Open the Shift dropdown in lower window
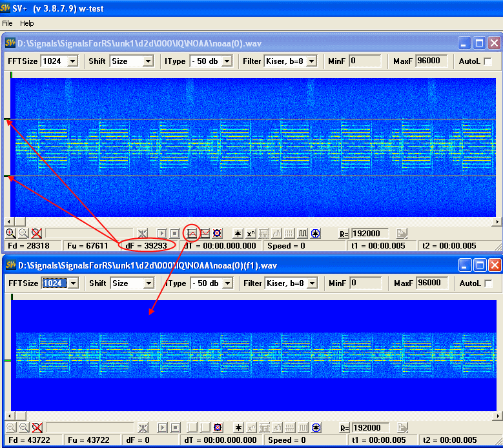Screen dimensions: 503x448 click(148, 283)
